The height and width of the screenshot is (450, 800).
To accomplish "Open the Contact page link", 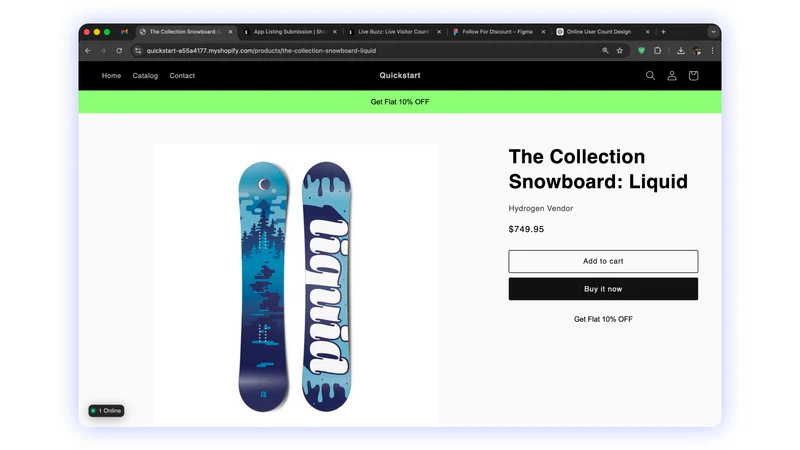I will (182, 76).
